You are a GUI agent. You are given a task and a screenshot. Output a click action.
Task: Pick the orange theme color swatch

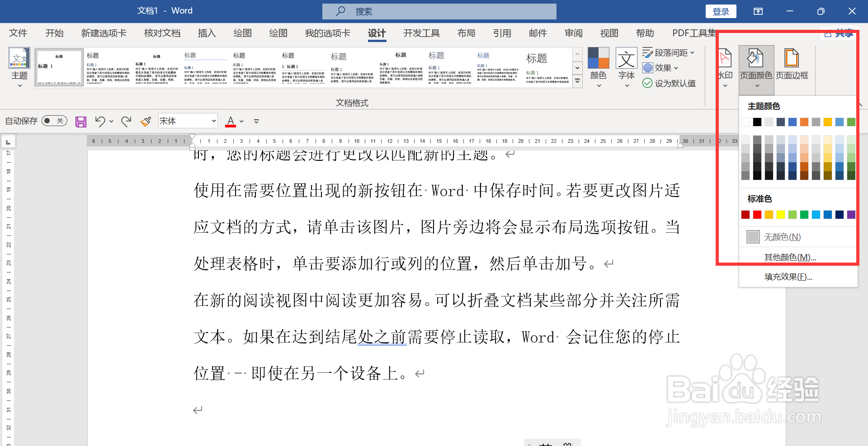pyautogui.click(x=804, y=122)
